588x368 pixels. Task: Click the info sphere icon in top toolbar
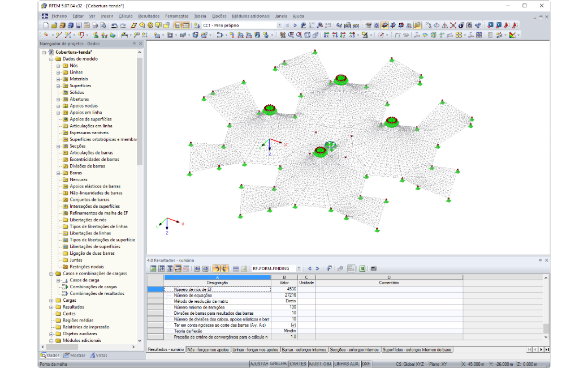[x=461, y=25]
